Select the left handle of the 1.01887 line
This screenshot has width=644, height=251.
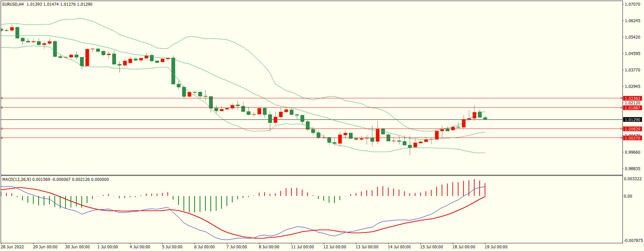2,108
